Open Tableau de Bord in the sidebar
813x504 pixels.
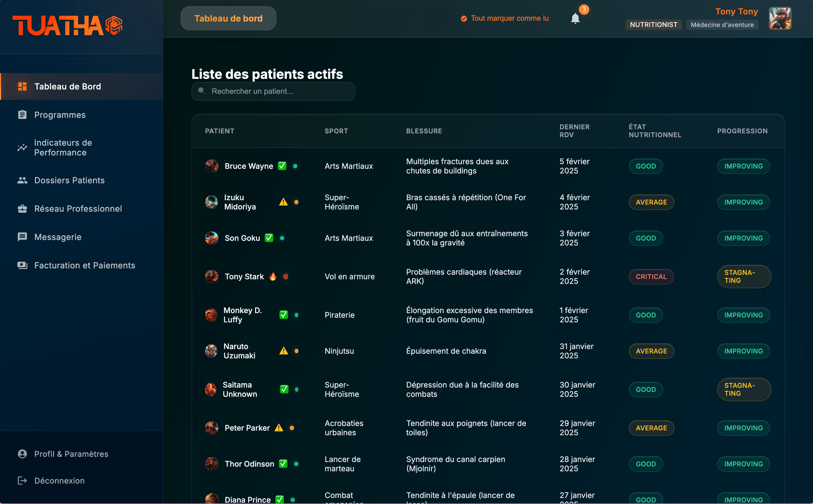click(x=81, y=86)
